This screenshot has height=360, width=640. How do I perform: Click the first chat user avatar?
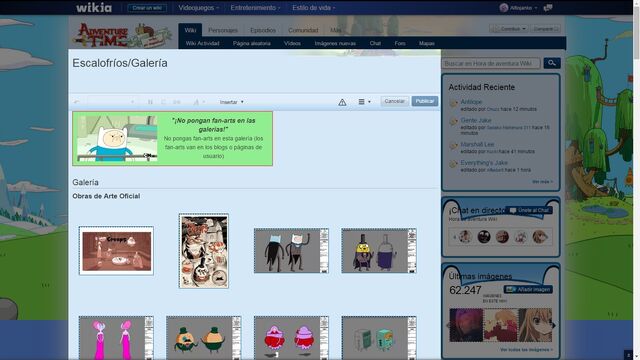point(465,236)
